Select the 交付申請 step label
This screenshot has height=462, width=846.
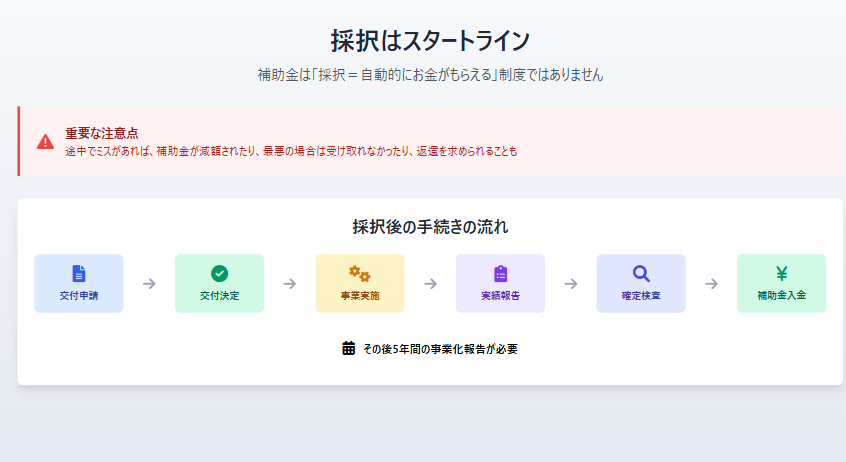(79, 295)
